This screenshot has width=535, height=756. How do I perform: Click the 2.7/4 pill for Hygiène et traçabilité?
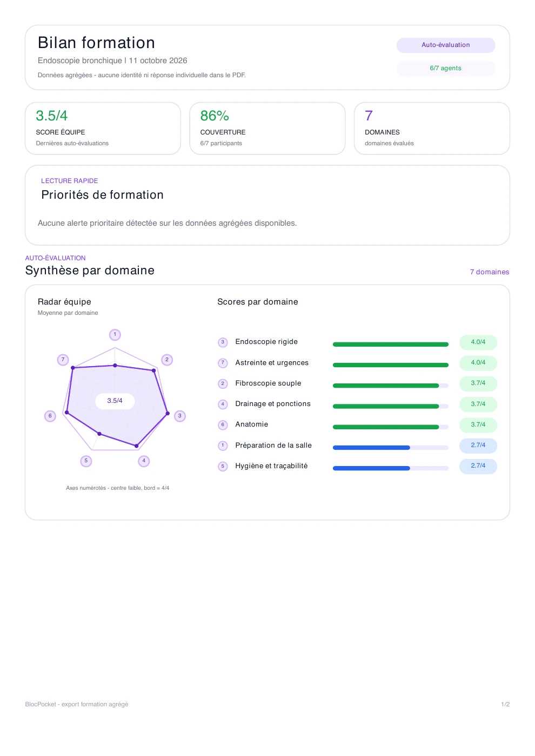[478, 466]
